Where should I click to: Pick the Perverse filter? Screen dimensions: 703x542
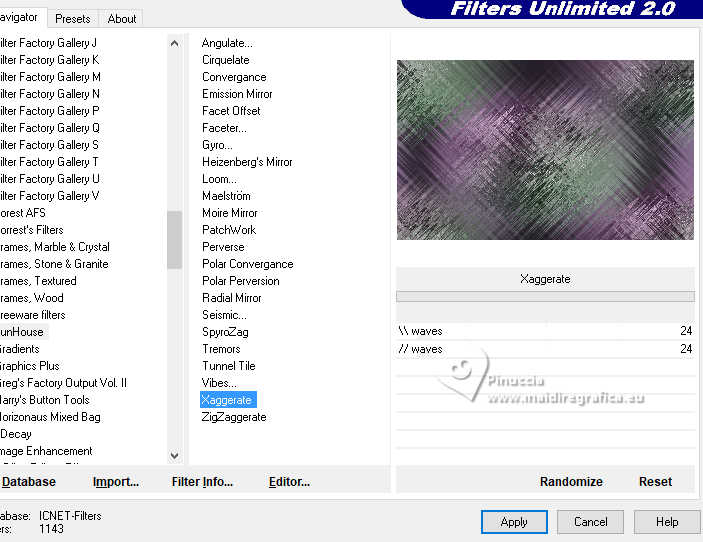click(x=223, y=247)
